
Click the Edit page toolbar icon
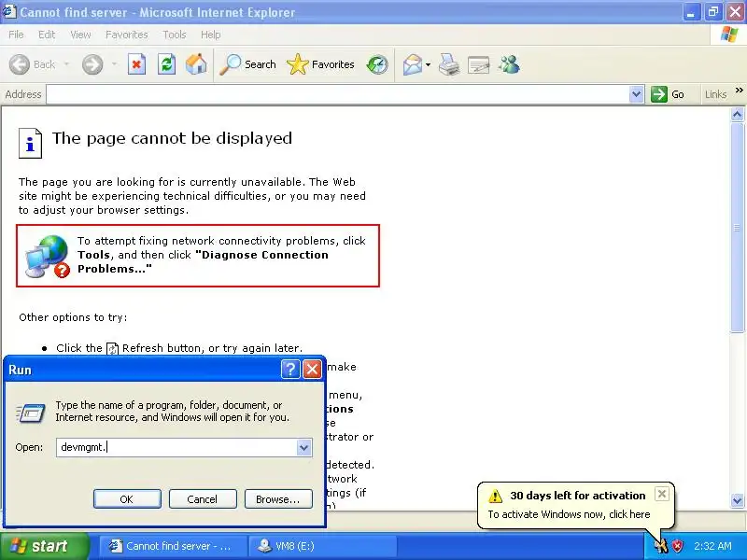[479, 64]
